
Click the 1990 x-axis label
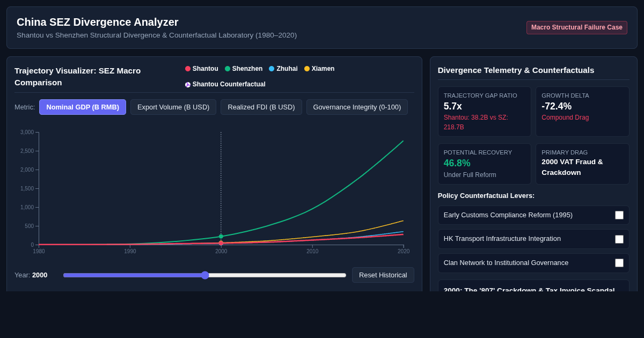(x=130, y=252)
